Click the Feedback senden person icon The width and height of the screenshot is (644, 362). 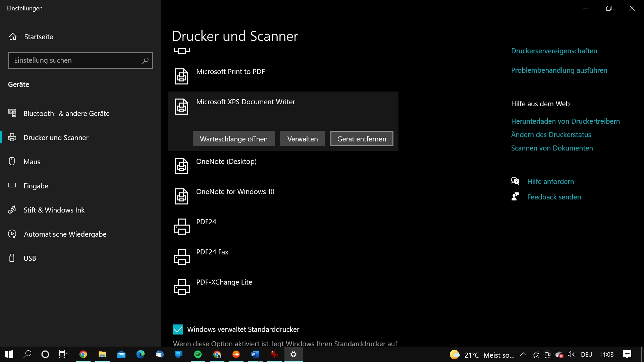515,197
